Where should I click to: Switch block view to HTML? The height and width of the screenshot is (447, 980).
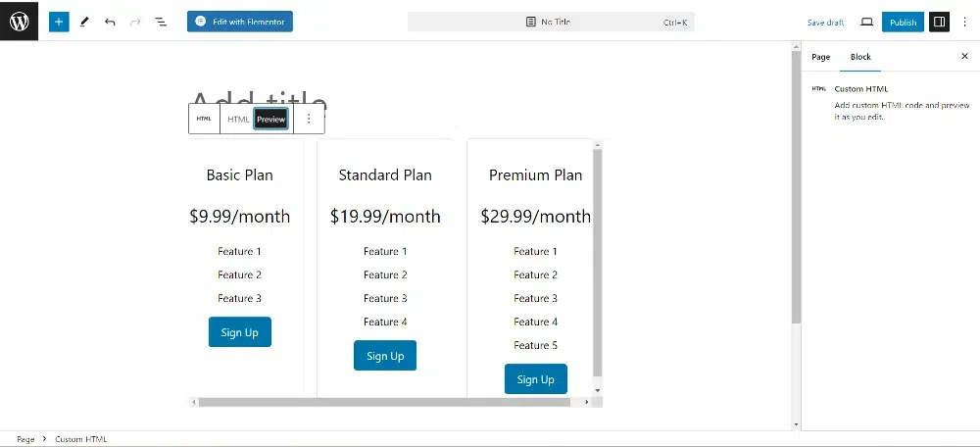tap(238, 119)
